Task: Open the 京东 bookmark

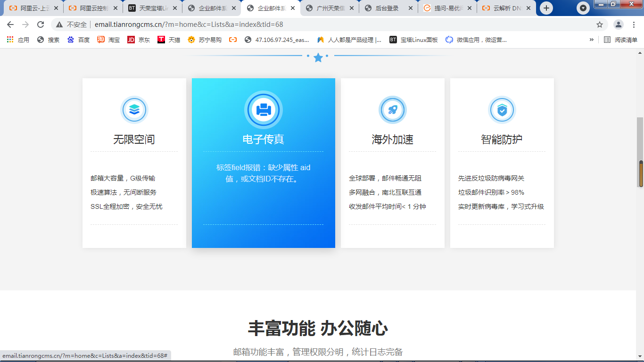Action: tap(139, 40)
